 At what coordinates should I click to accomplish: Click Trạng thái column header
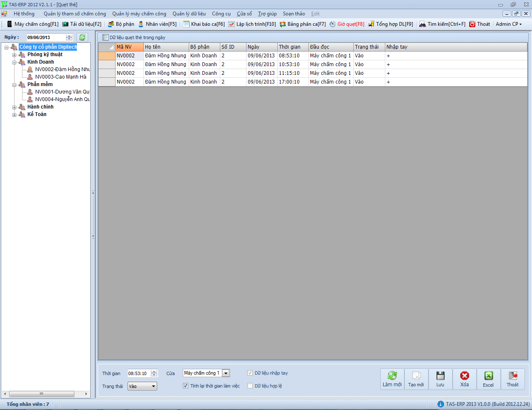click(369, 47)
